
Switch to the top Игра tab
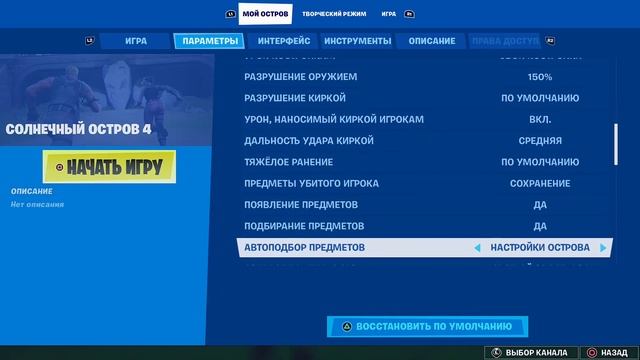pos(389,14)
